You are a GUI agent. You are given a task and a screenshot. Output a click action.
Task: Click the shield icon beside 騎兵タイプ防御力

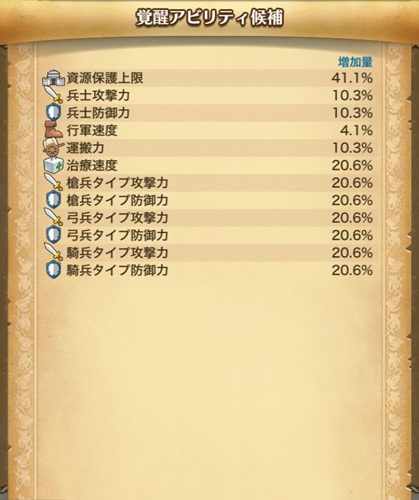(x=53, y=270)
